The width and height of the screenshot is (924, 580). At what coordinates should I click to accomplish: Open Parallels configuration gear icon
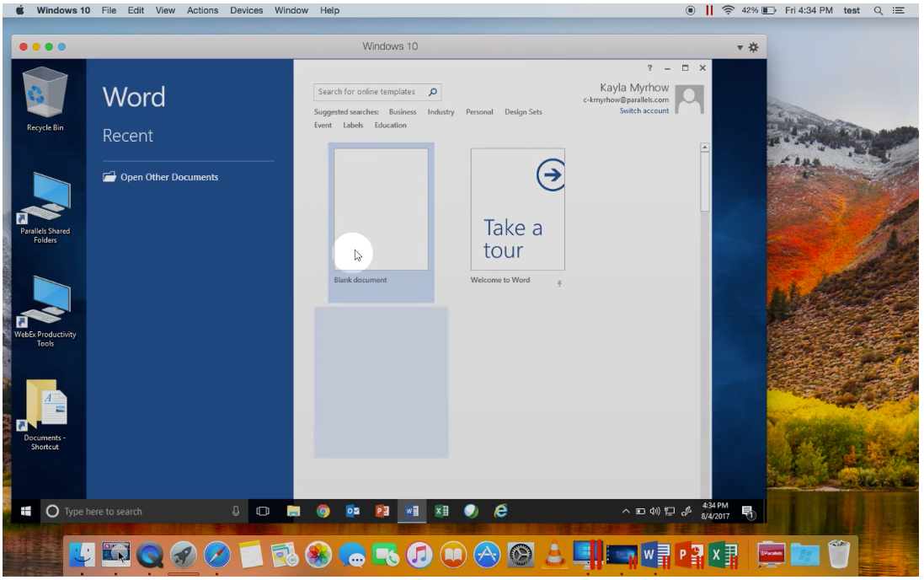754,47
